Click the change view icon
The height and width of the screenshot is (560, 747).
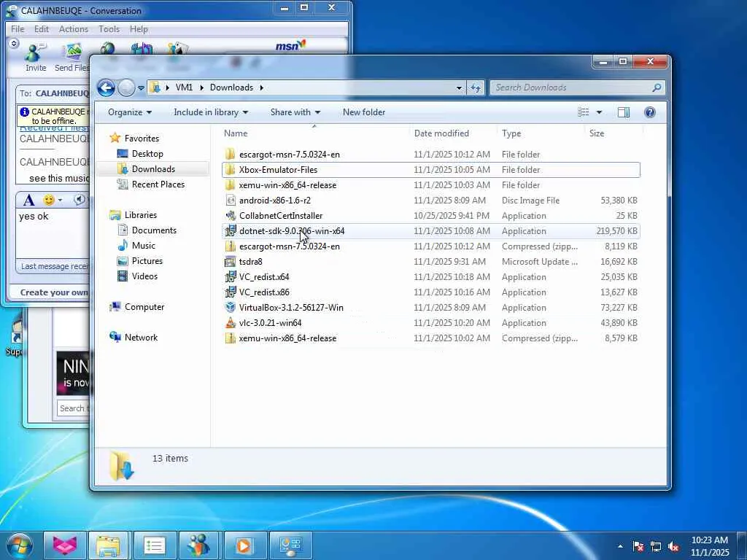click(584, 112)
